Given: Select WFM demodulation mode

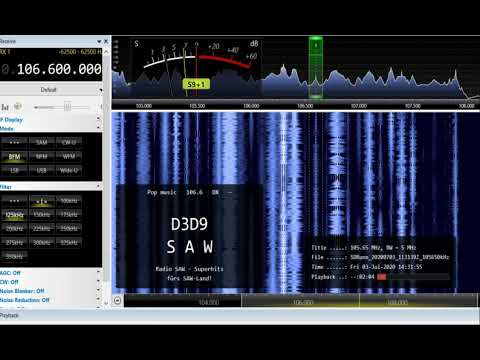Looking at the screenshot, I should pos(69,156).
